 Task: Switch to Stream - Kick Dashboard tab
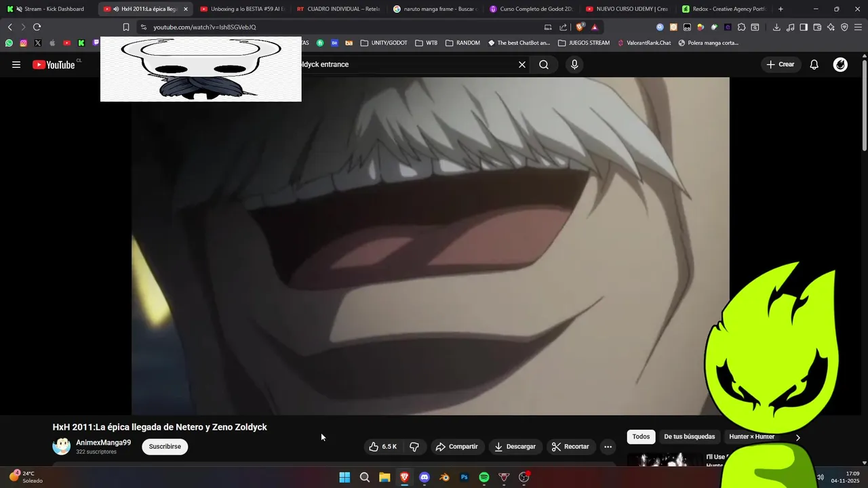tap(49, 9)
